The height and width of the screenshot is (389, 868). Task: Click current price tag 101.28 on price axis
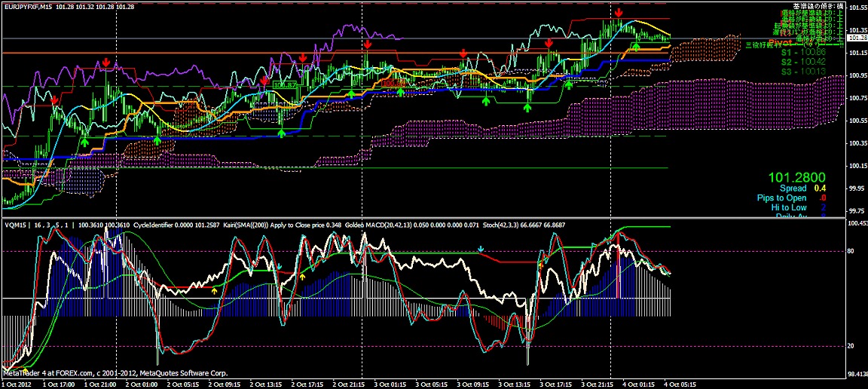pyautogui.click(x=856, y=38)
